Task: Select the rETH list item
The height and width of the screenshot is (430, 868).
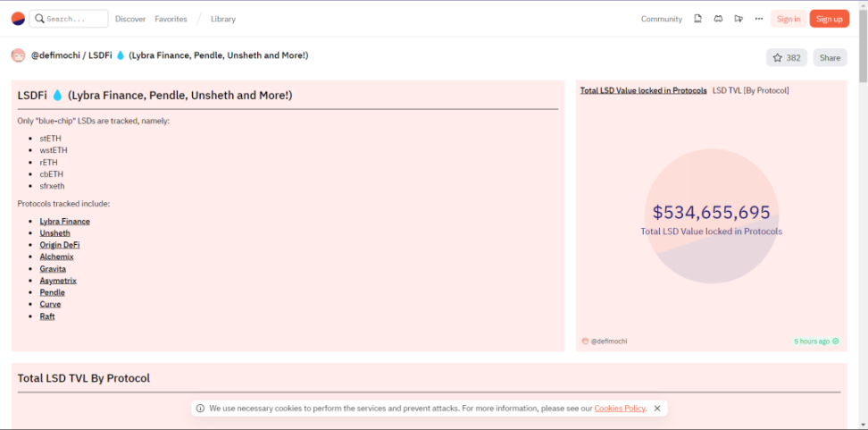Action: click(49, 163)
